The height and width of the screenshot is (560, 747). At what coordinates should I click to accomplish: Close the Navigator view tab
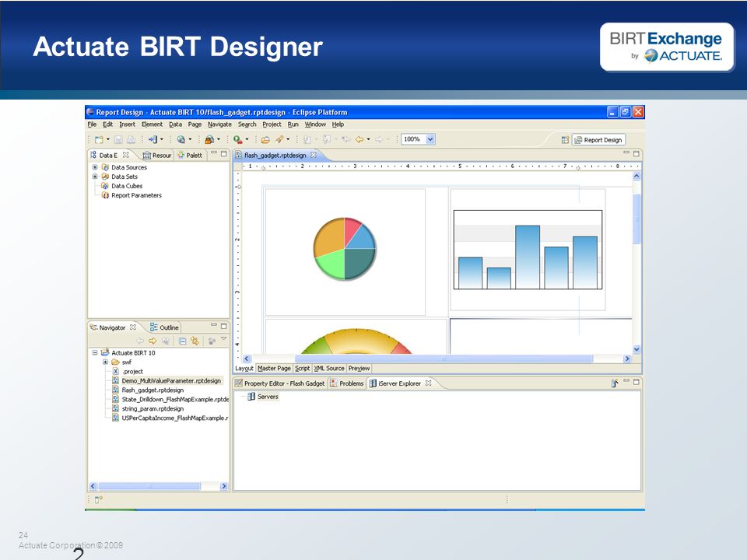(x=133, y=327)
